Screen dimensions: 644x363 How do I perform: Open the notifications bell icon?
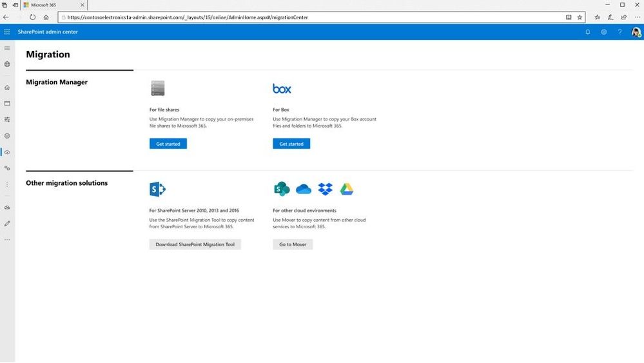[588, 32]
